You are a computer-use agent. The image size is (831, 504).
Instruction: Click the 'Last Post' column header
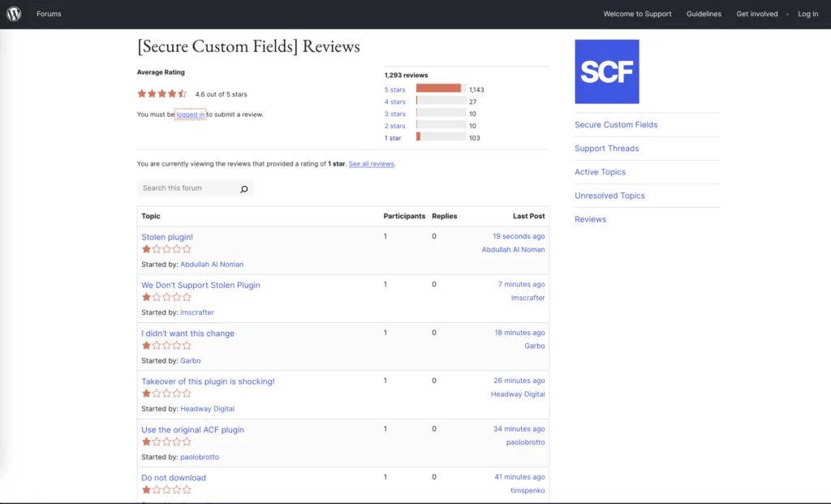pos(528,216)
